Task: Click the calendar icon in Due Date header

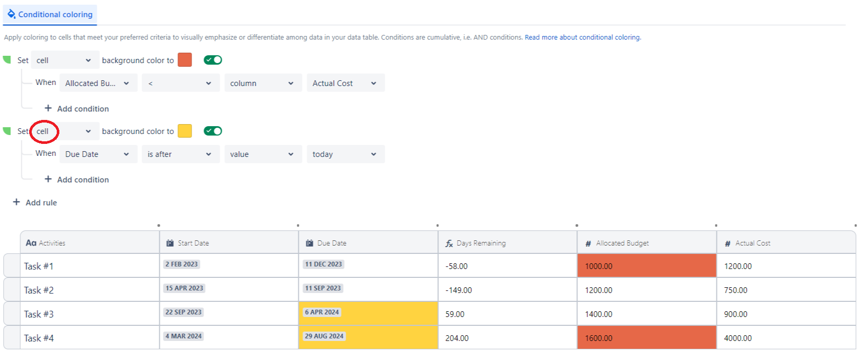Action: click(x=309, y=243)
